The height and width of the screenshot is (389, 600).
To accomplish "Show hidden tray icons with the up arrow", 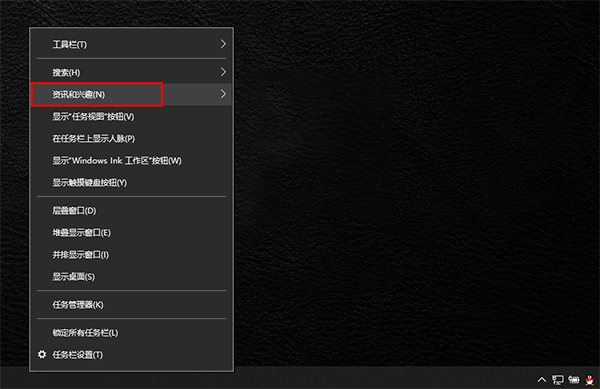I will (x=542, y=380).
